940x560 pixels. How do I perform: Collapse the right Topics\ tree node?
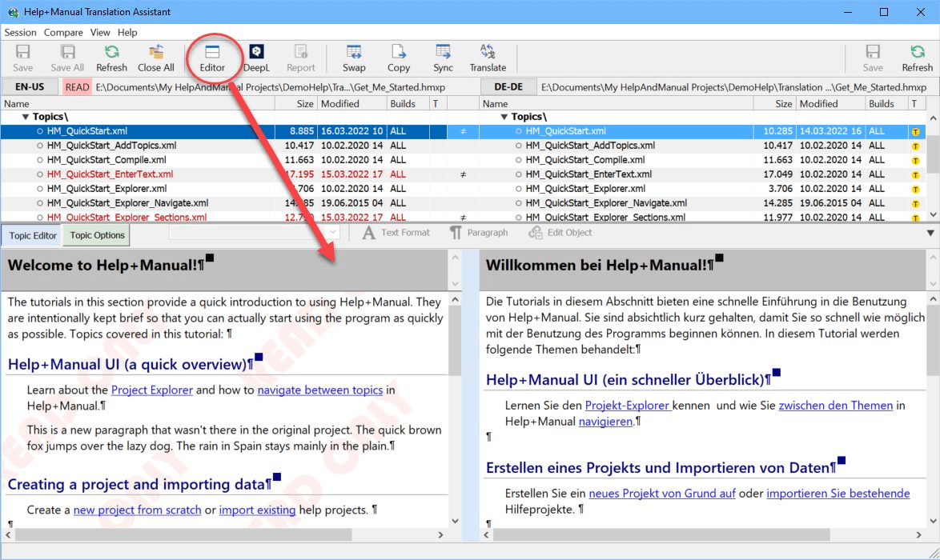[504, 117]
